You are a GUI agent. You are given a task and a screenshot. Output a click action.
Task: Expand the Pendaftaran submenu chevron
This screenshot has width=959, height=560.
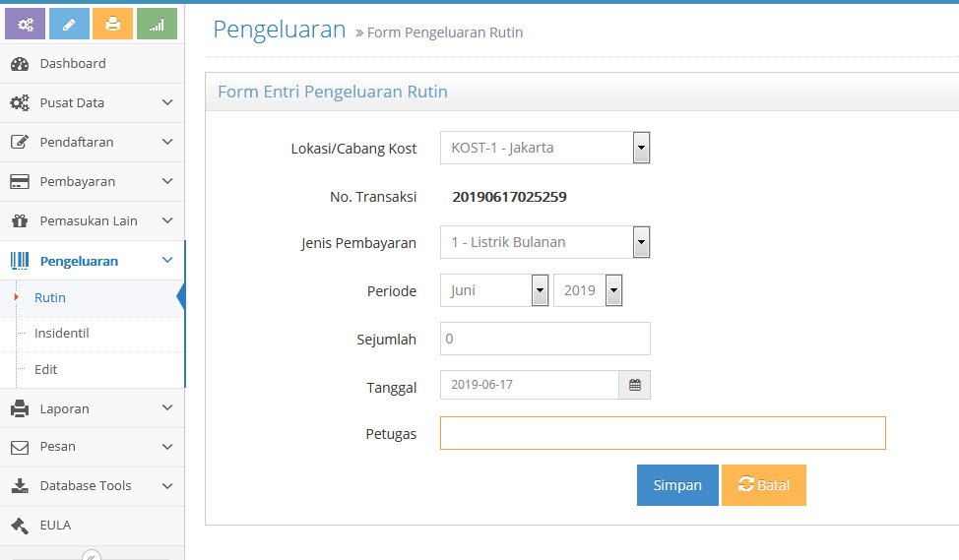tap(167, 142)
